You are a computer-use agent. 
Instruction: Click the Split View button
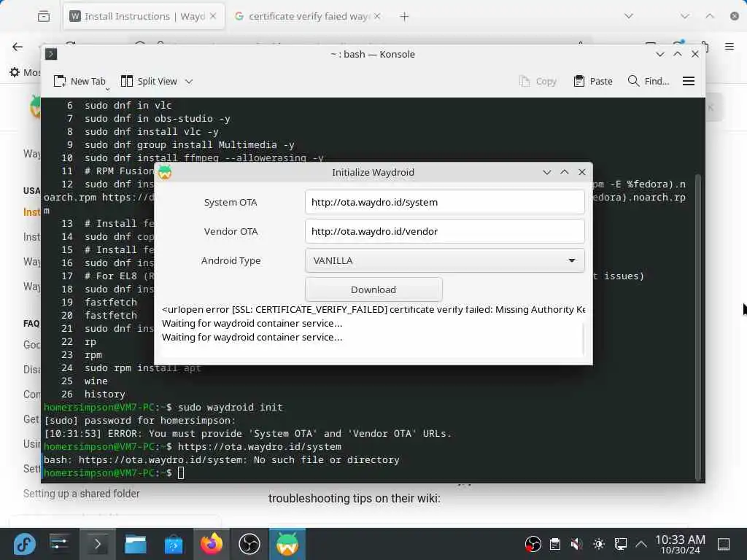click(x=149, y=82)
